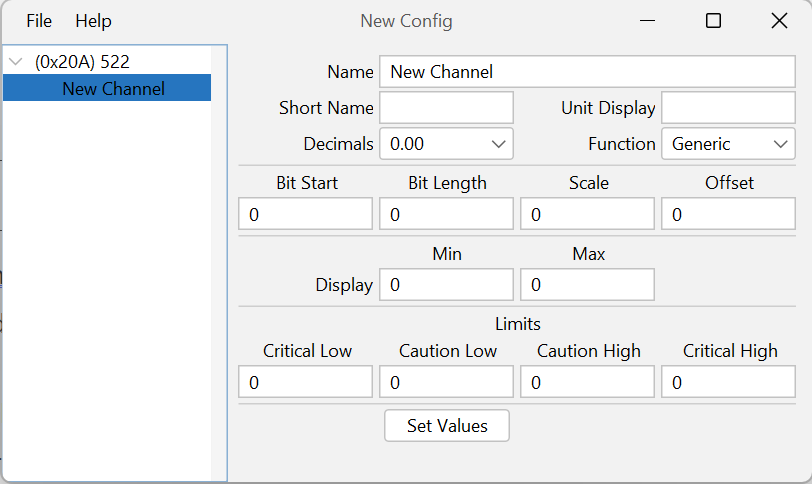Focus the Short Name input box
Viewport: 812px width, 484px height.
pos(446,108)
